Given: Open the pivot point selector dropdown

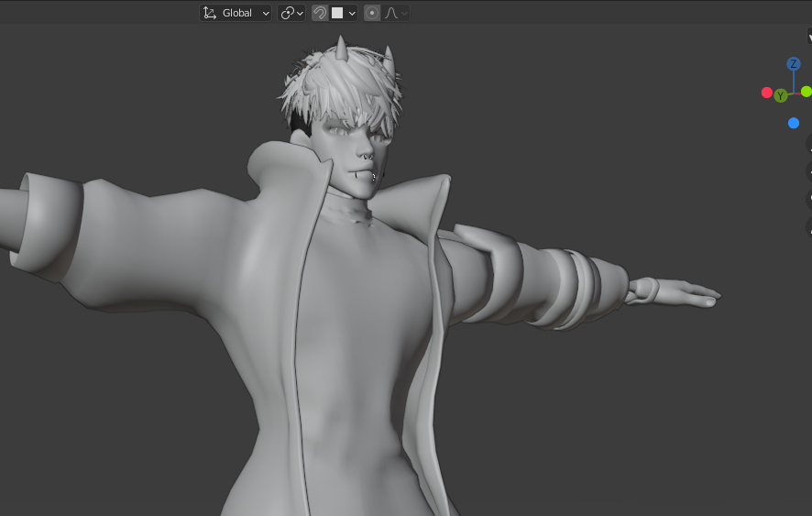Looking at the screenshot, I should (291, 13).
